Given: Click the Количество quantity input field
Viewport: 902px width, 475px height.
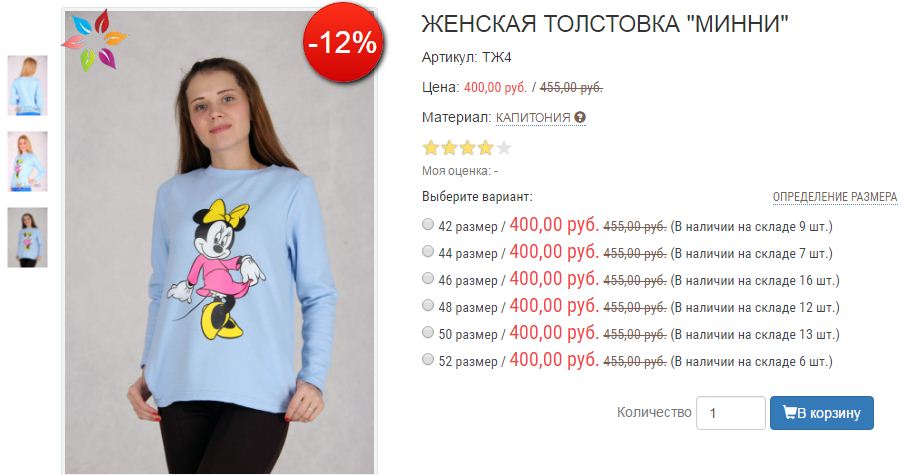Looking at the screenshot, I should [x=731, y=413].
